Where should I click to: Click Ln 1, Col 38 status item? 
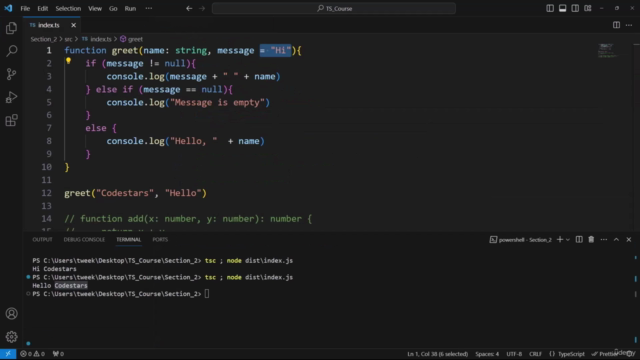(x=438, y=354)
